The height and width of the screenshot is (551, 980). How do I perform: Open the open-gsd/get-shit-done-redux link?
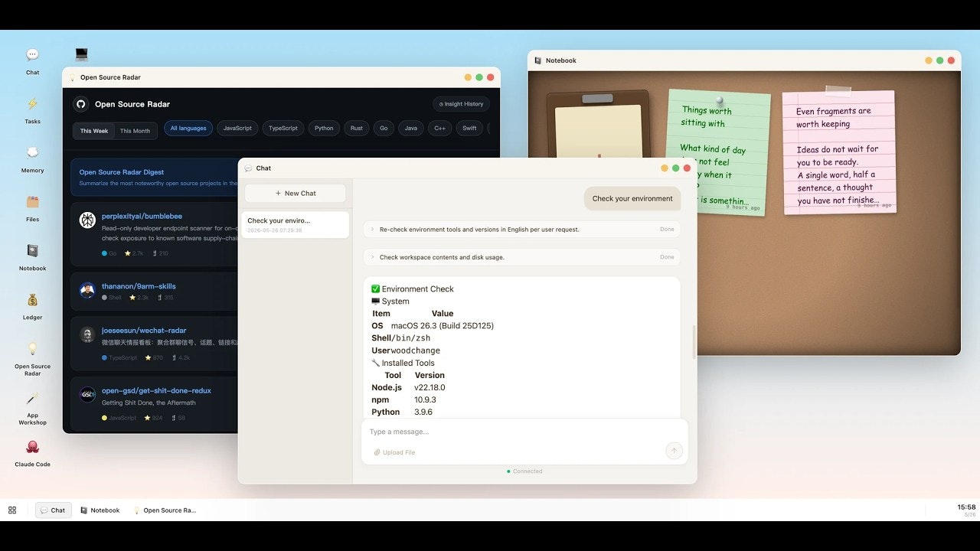point(156,391)
